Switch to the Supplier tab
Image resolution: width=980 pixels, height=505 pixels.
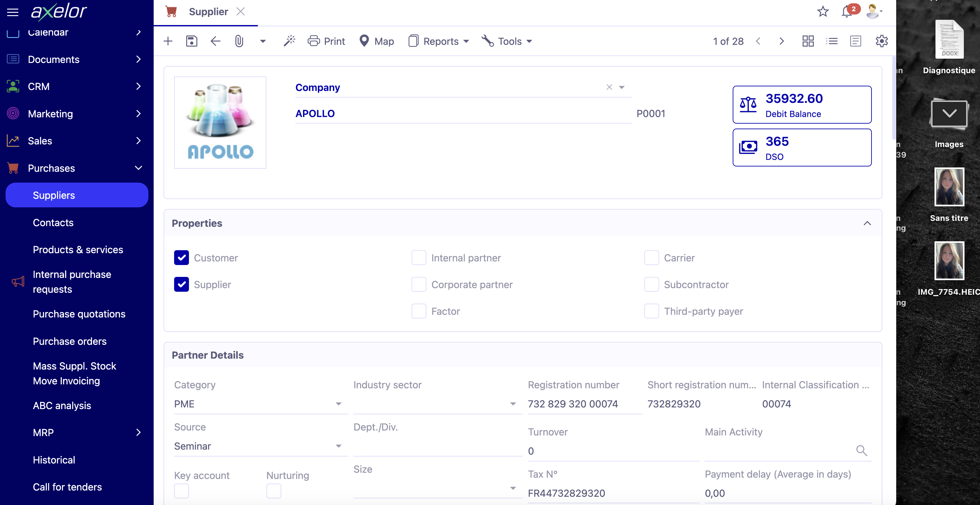208,12
